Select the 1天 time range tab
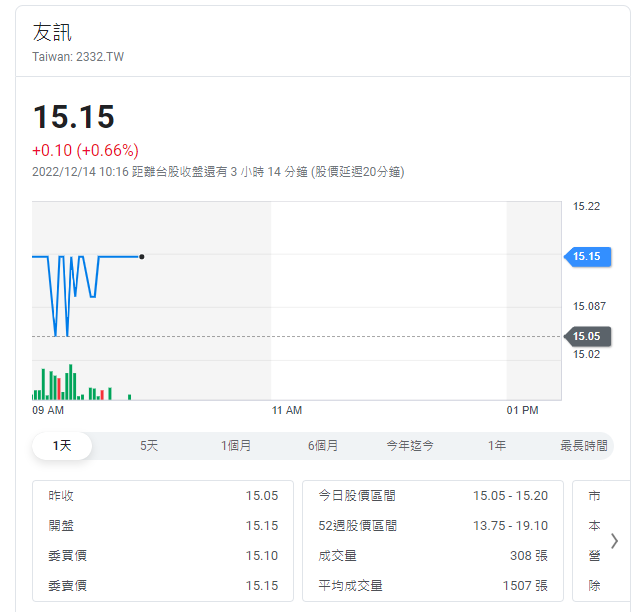Image resolution: width=635 pixels, height=612 pixels. [x=62, y=446]
